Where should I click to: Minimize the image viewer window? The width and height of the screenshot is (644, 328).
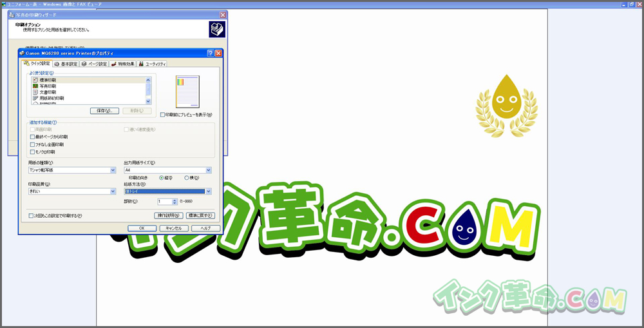pyautogui.click(x=624, y=5)
